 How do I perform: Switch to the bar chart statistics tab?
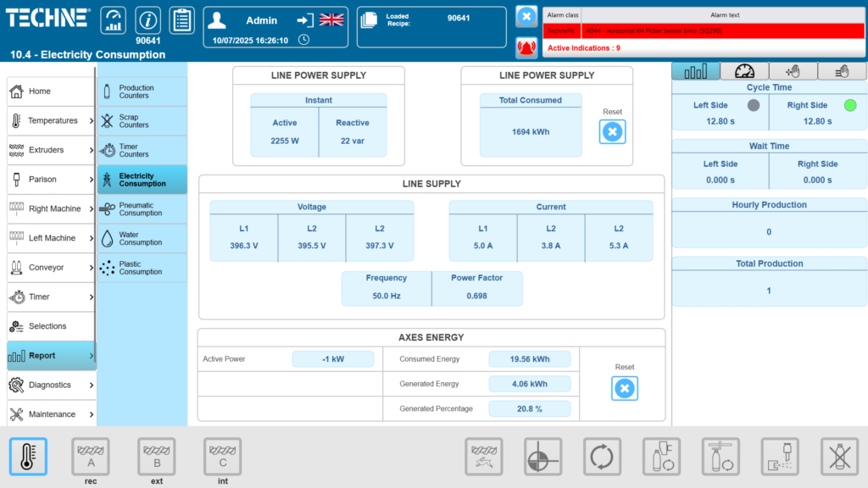(x=696, y=71)
